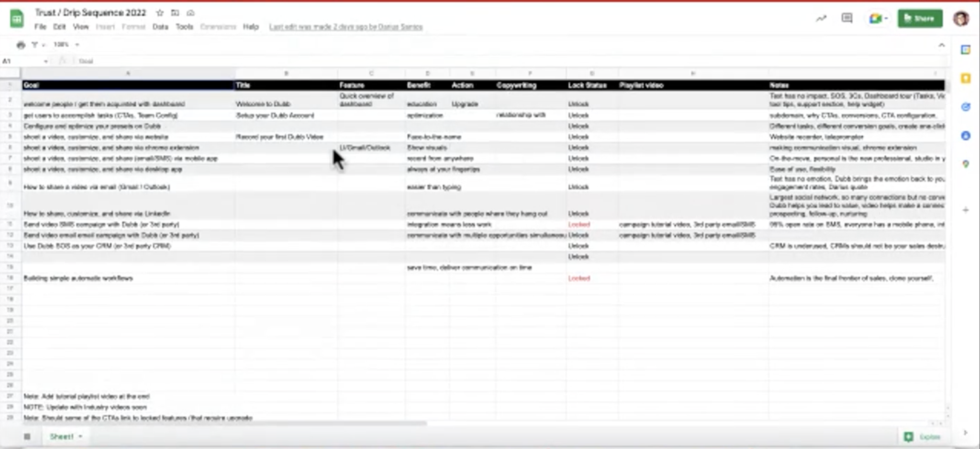Open the Format menu
This screenshot has width=980, height=449.
coord(133,27)
